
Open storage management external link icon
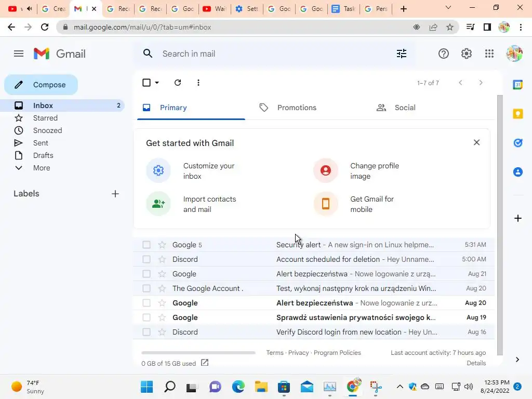point(205,363)
